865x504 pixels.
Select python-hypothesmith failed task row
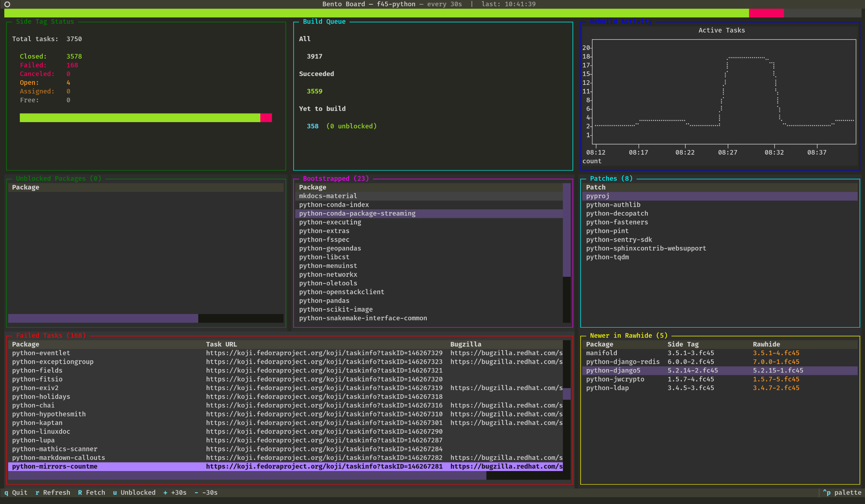click(285, 414)
